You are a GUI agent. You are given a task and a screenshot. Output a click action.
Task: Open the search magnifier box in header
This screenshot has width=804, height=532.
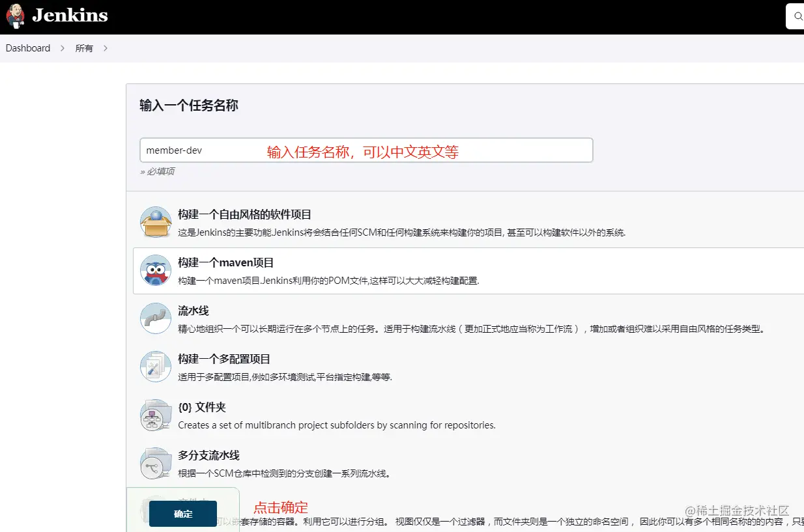(x=795, y=16)
